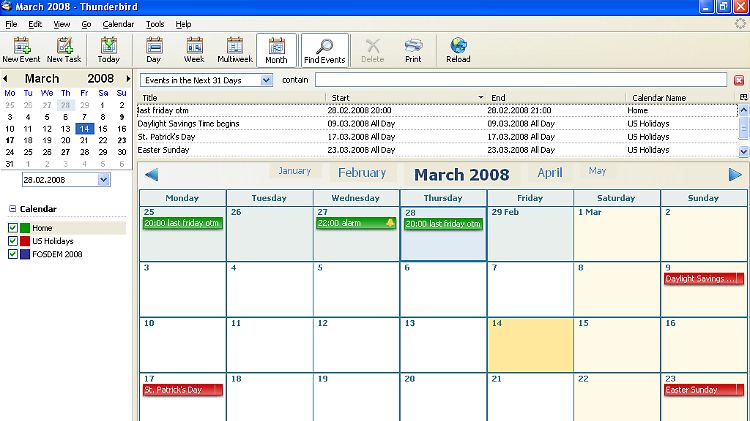Screen dimensions: 750x421
Task: Click St. Patrick's Day event on day 17
Action: (183, 390)
